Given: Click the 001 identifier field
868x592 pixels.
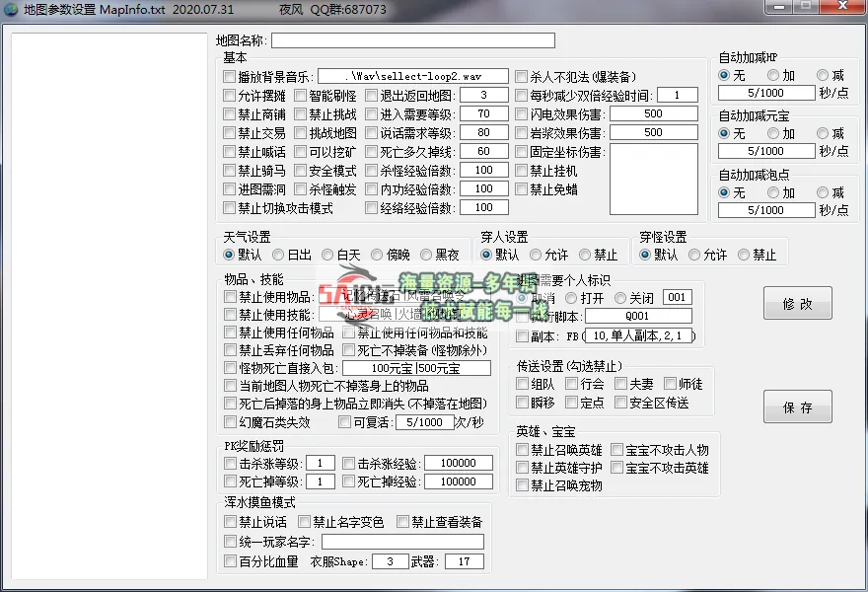Looking at the screenshot, I should tap(677, 297).
